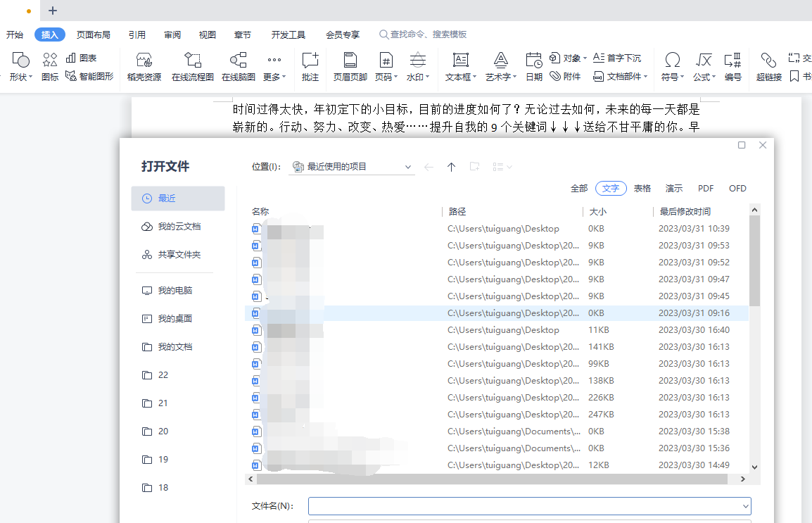Click the 查找命令 search box

(x=423, y=34)
